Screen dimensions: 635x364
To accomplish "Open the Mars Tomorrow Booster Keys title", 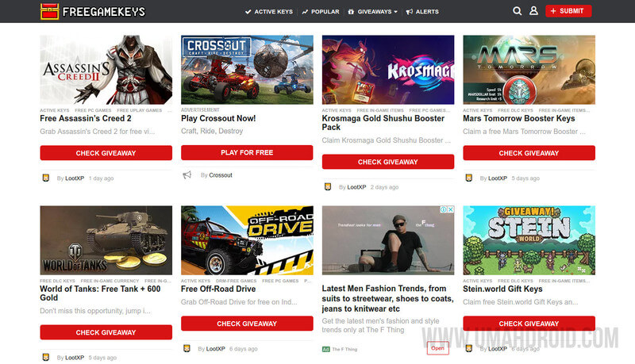I will pos(519,118).
